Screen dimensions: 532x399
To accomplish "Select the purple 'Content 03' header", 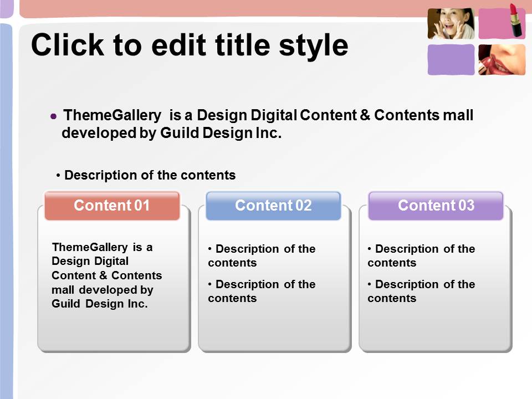I will click(436, 206).
